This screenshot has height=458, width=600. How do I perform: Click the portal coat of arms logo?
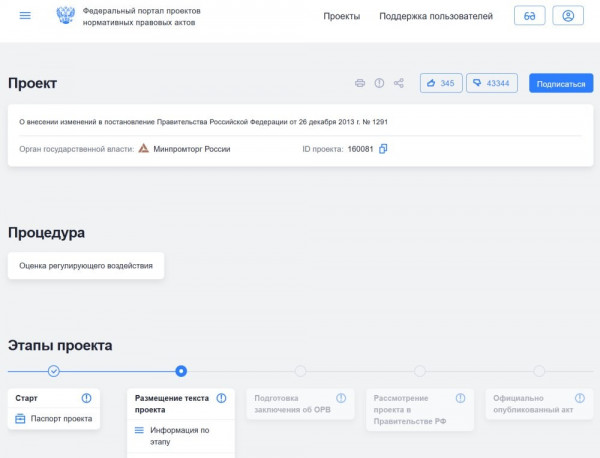[66, 16]
